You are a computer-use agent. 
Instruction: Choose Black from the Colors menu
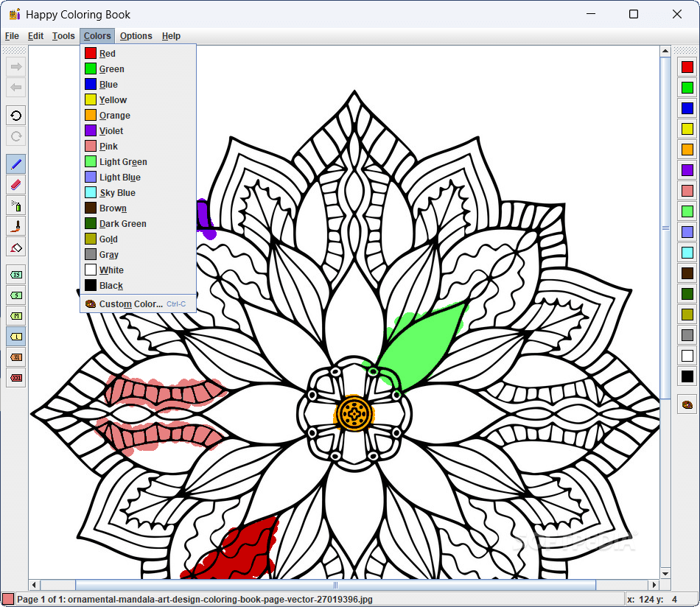138,286
